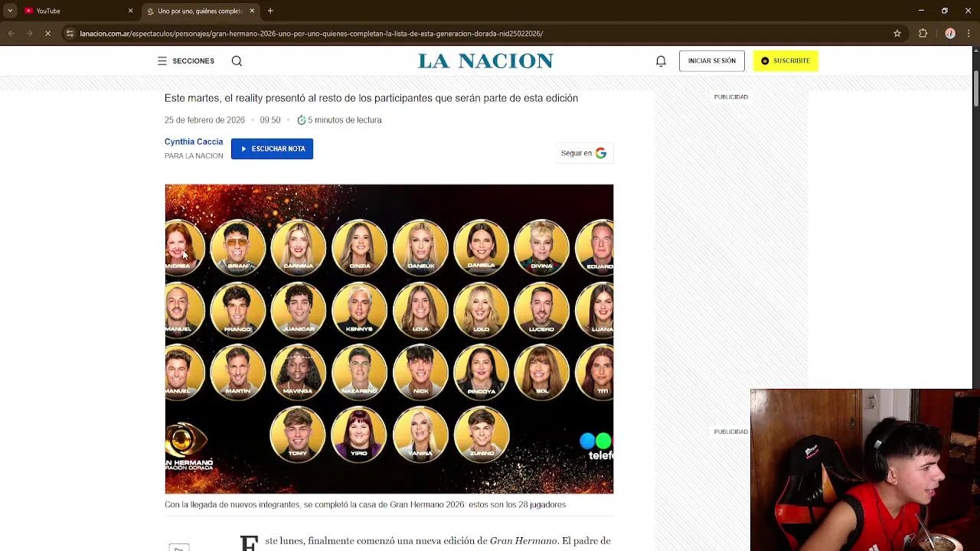Screen dimensions: 980x551
Task: Open the browser three-dot menu
Action: [x=969, y=34]
